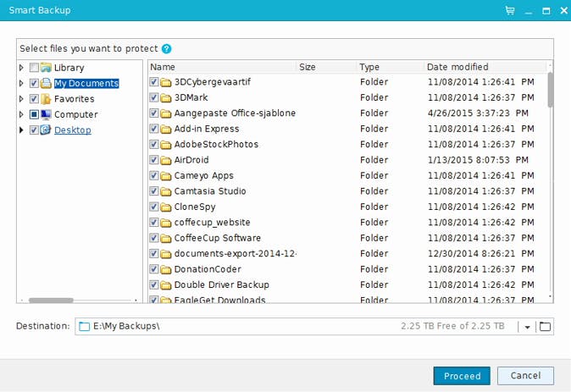Click the Cameyo Apps folder icon
The width and height of the screenshot is (571, 392).
click(166, 176)
